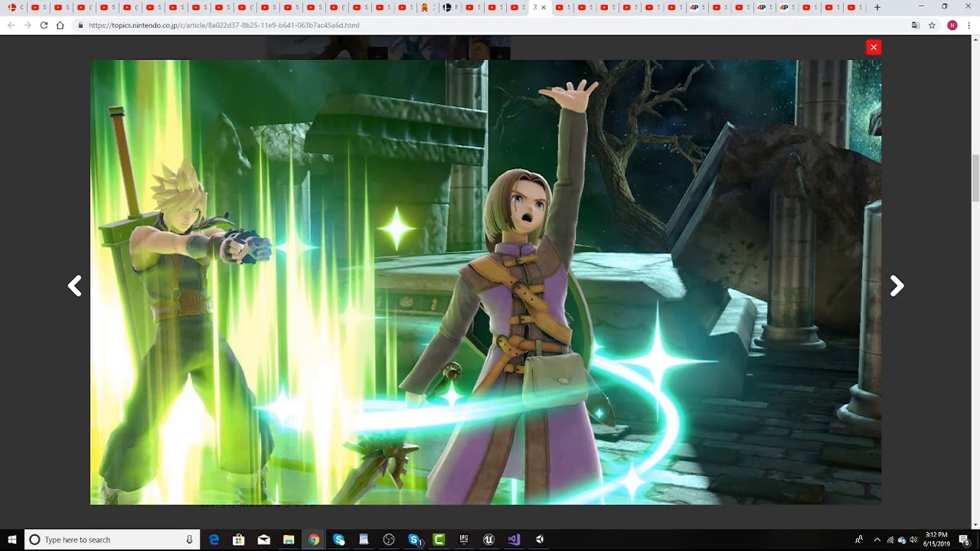Open the Chrome profile avatar menu
The width and height of the screenshot is (980, 551).
(x=952, y=25)
